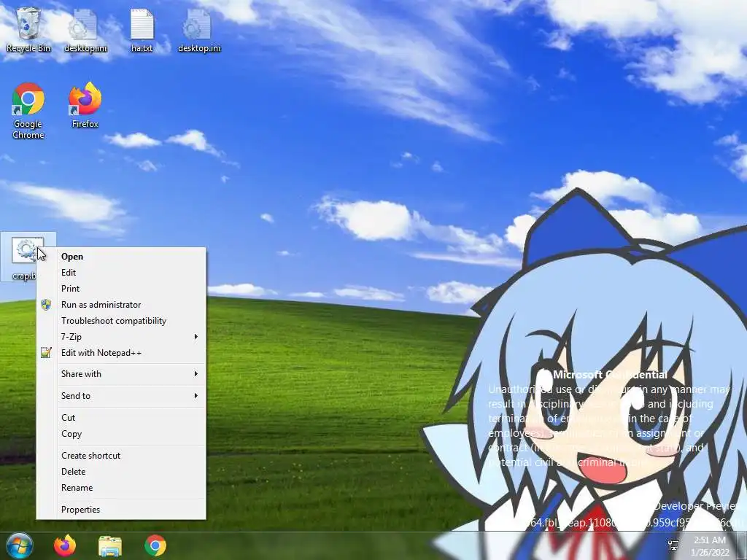Choose Edit in the context menu
The height and width of the screenshot is (560, 747).
(x=121, y=273)
